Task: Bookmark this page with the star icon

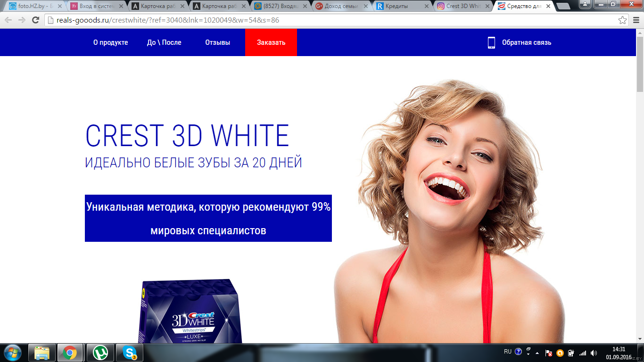Action: click(623, 20)
